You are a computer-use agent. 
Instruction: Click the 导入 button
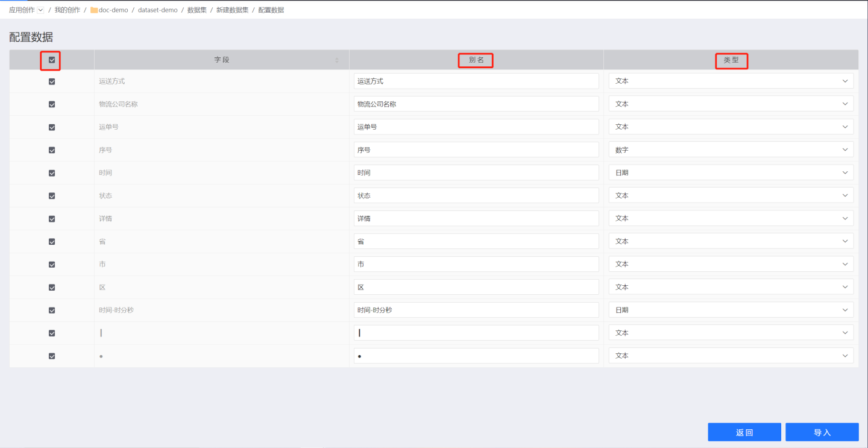click(x=822, y=432)
